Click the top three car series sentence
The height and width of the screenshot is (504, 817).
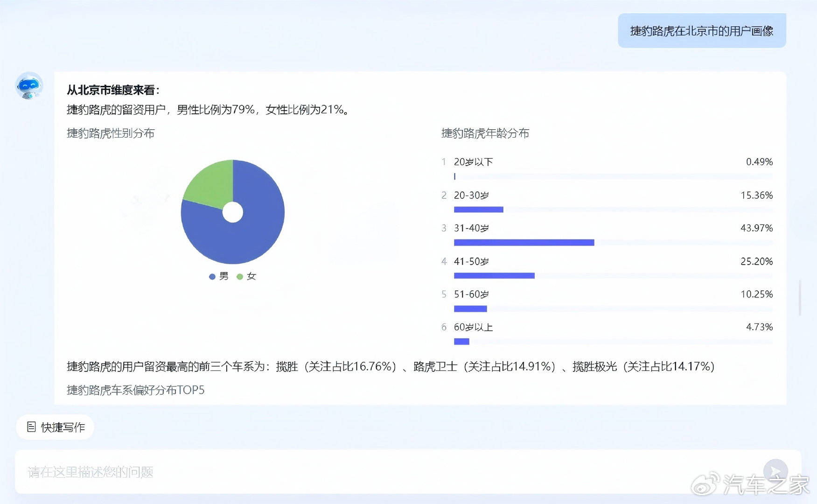[x=391, y=366]
